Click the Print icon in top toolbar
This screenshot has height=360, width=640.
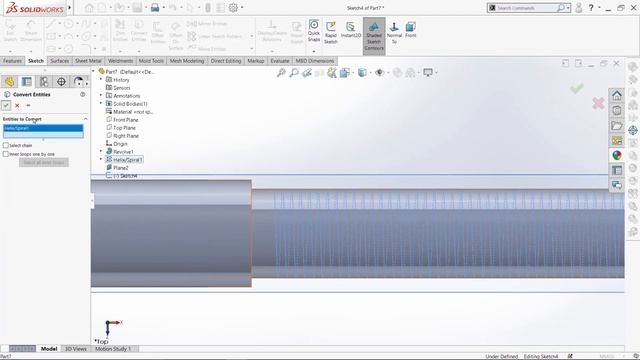(155, 7)
